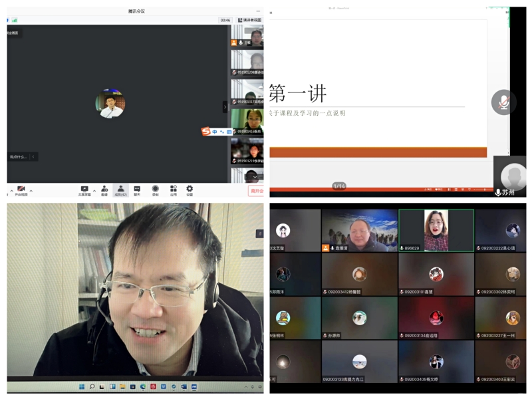Toggle 开启视频 camera on

(21, 190)
